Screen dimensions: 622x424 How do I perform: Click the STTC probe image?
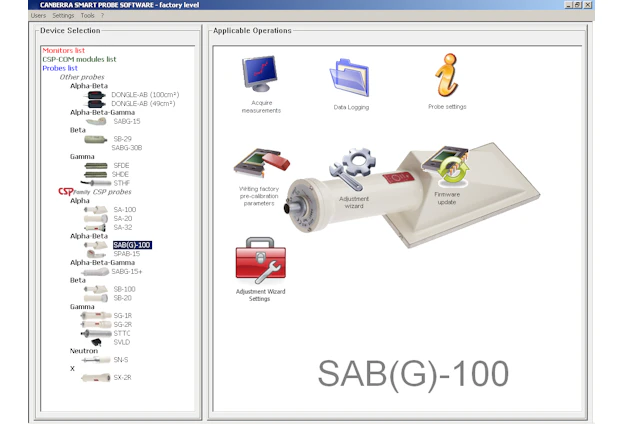coord(96,334)
